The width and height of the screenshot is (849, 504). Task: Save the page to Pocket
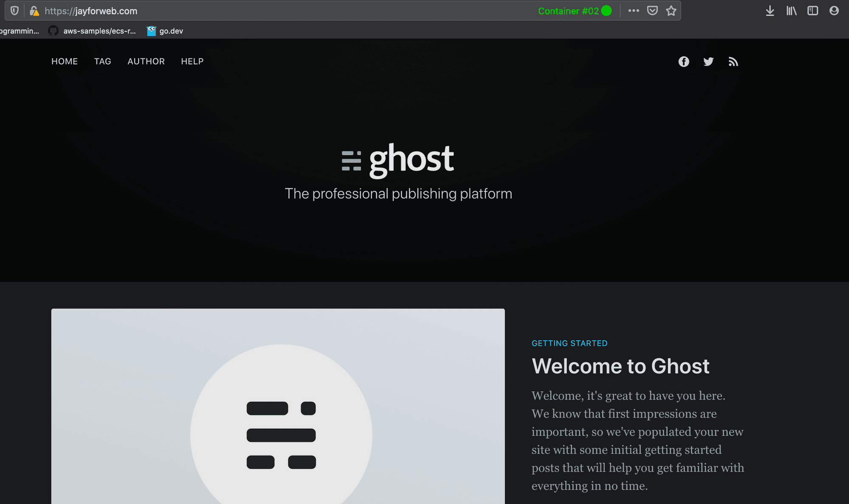pos(652,11)
